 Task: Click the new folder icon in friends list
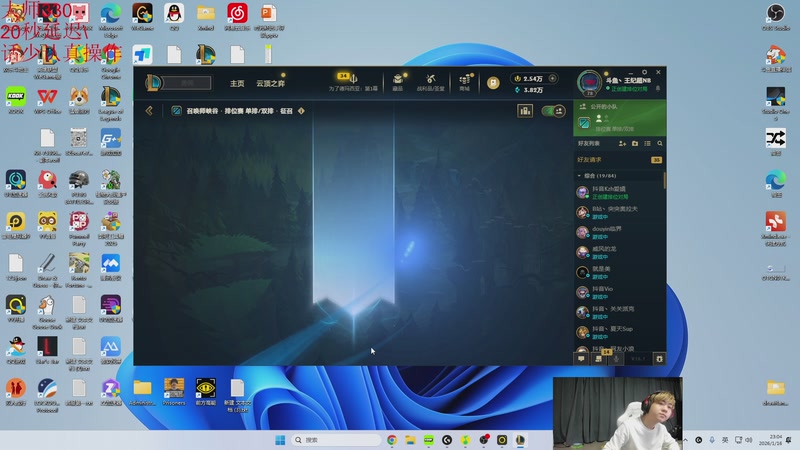coord(635,144)
